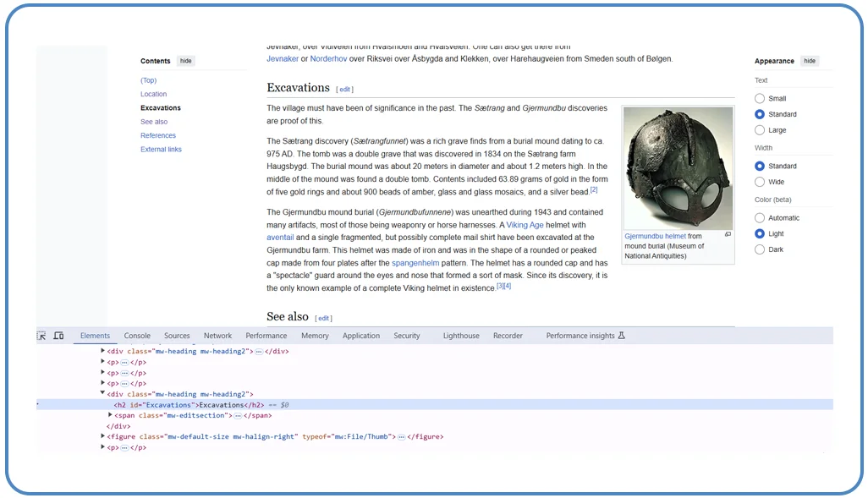The image size is (868, 498).
Task: Select the Inspect element tool
Action: pos(40,336)
